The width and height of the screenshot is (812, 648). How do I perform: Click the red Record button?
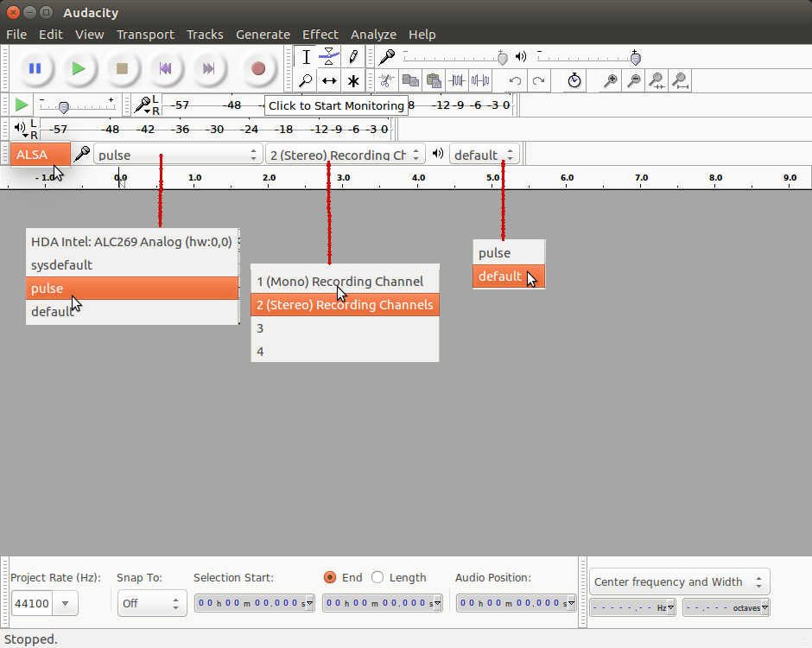(258, 68)
